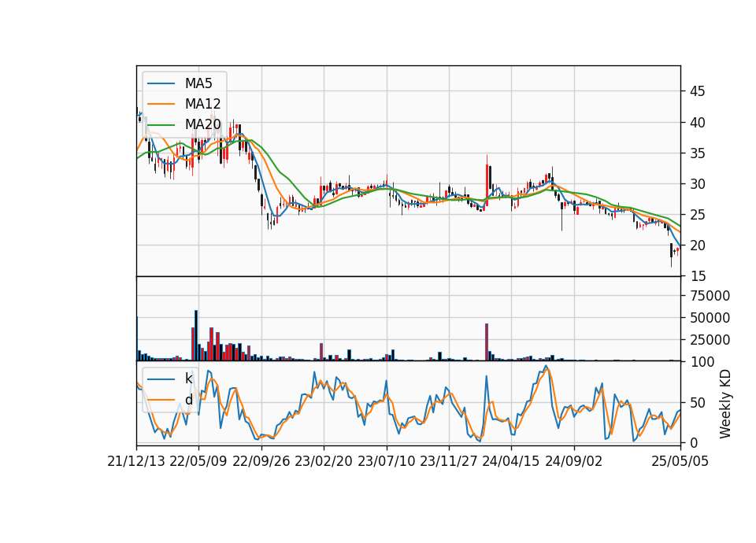Screen dimensions: 756x543
Task: Click the 30 price tick label
Action: [697, 184]
